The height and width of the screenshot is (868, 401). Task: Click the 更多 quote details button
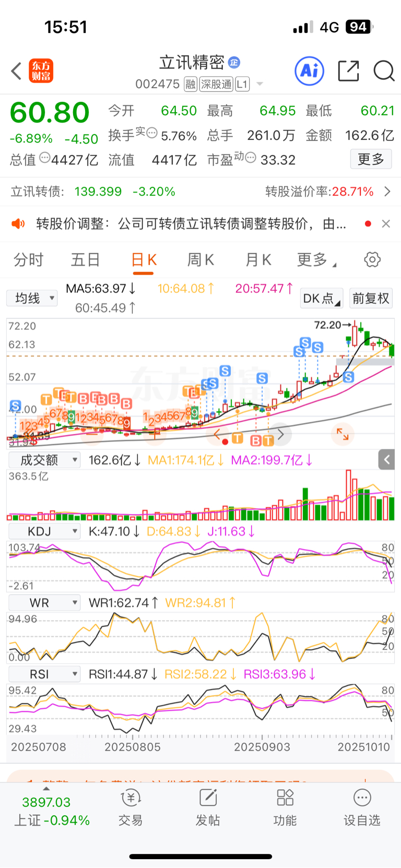click(x=371, y=159)
